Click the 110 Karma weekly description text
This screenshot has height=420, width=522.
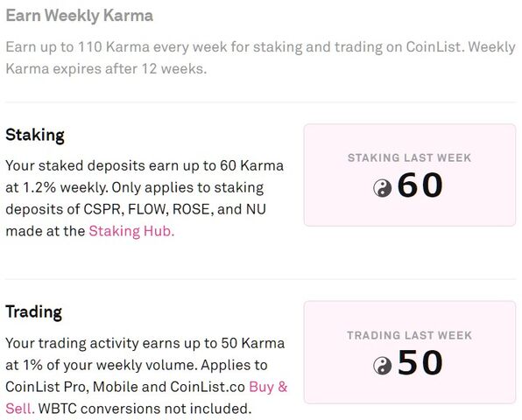[260, 58]
